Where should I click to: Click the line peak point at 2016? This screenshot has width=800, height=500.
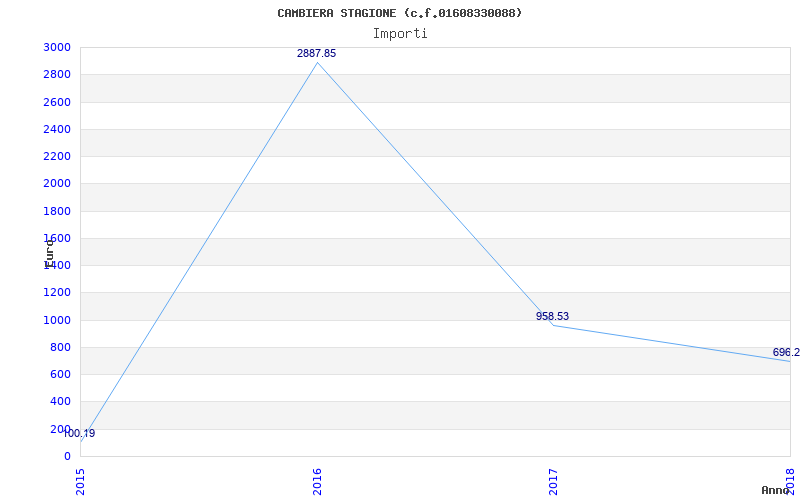317,63
